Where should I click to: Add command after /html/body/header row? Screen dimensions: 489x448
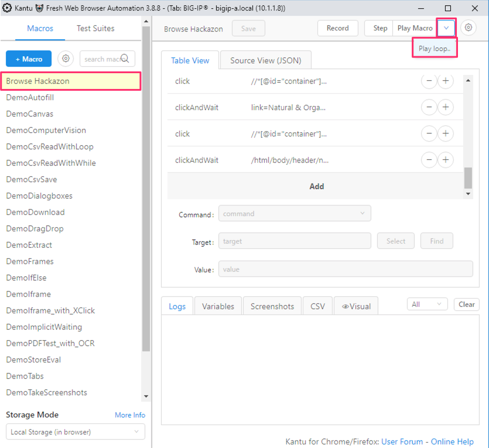point(446,160)
